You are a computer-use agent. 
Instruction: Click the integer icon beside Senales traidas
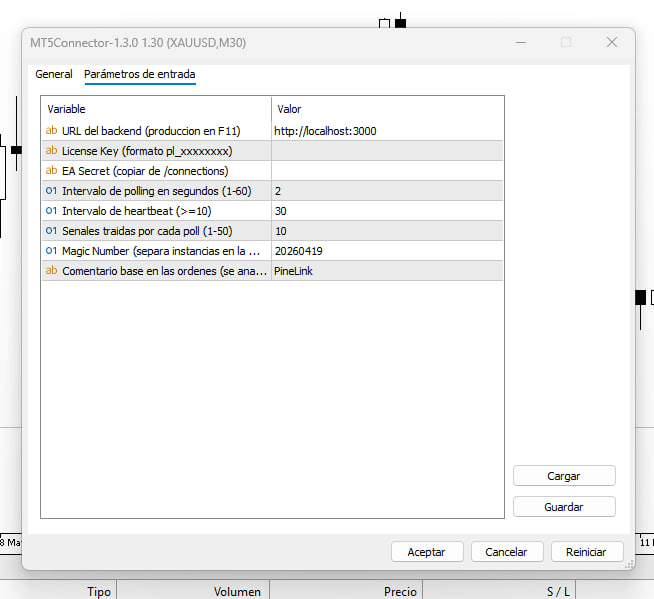(51, 231)
